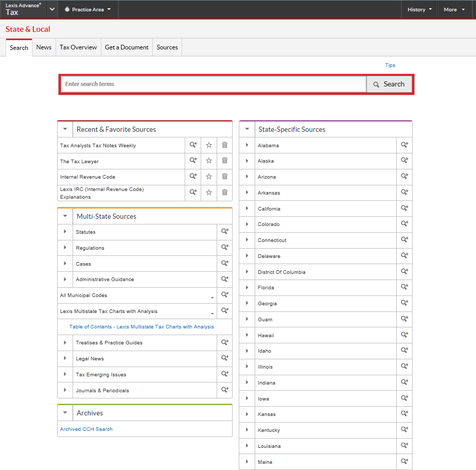This screenshot has height=470, width=476.
Task: Click the Lexis Advance Tax logo
Action: (x=23, y=9)
